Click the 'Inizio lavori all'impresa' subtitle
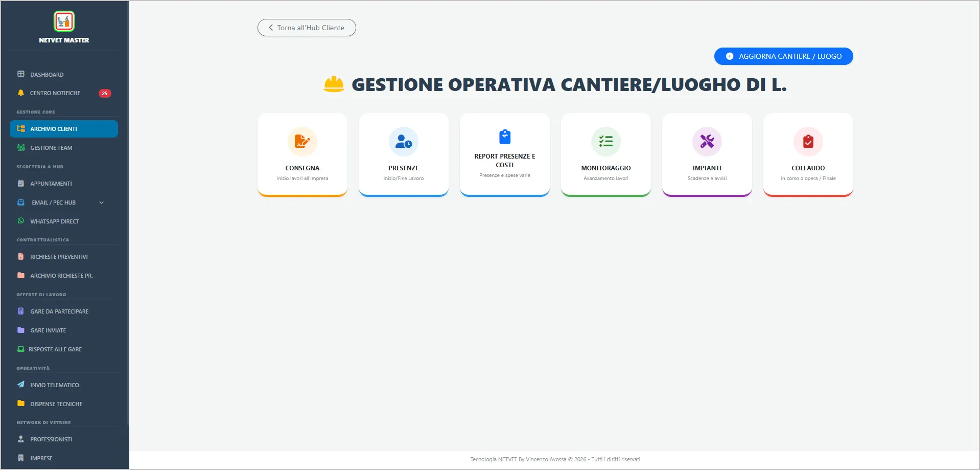Image resolution: width=980 pixels, height=470 pixels. (x=302, y=178)
